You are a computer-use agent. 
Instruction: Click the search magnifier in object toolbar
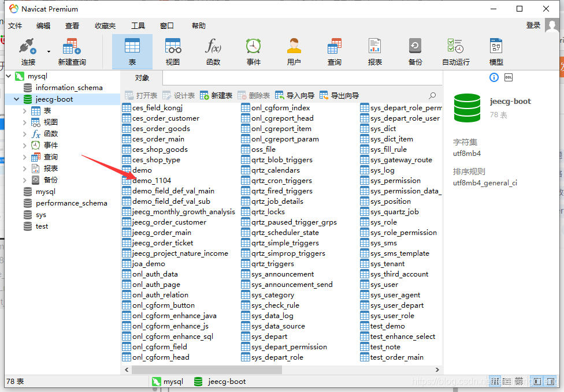[432, 96]
